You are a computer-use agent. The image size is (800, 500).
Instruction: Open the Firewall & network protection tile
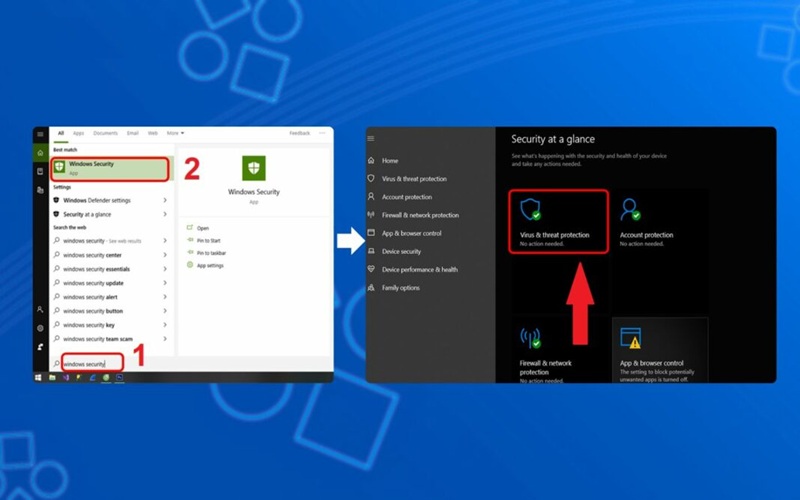[558, 351]
